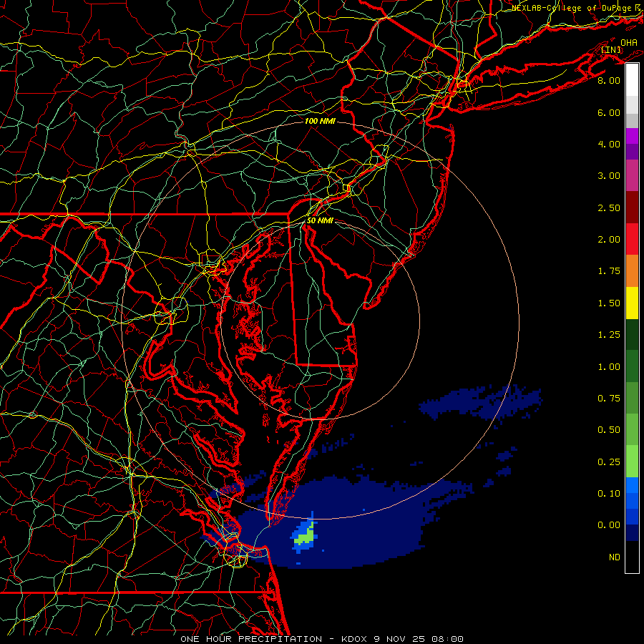The image size is (644, 644).
Task: Click the 0.00 legend label
Action: 609,525
